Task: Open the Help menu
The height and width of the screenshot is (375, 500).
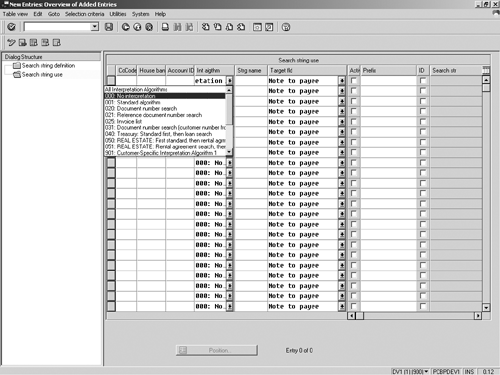Action: coord(160,14)
